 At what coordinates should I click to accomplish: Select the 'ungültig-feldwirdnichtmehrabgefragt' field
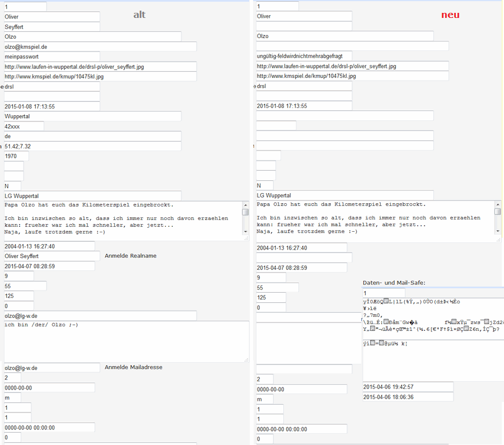[x=304, y=56]
